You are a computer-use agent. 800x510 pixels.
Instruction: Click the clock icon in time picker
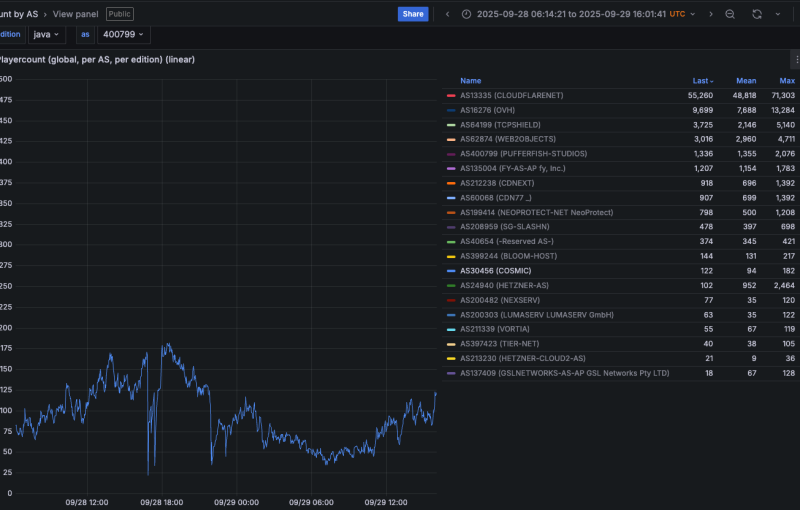click(x=467, y=14)
